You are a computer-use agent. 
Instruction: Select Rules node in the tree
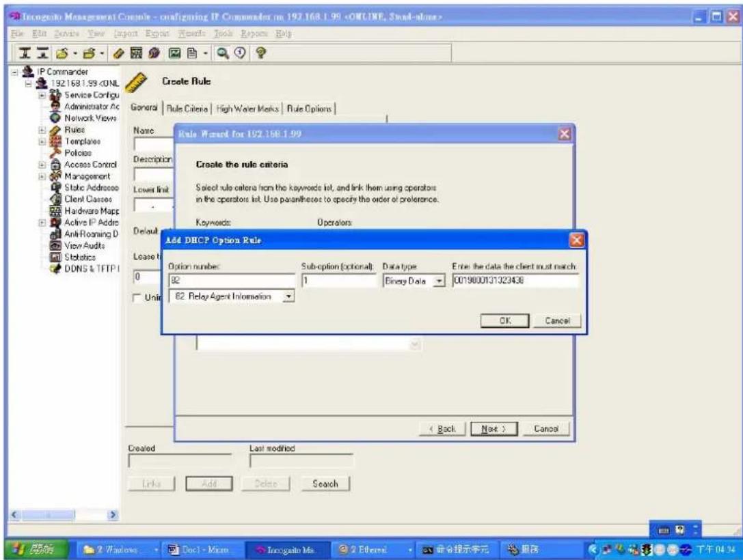pos(75,130)
